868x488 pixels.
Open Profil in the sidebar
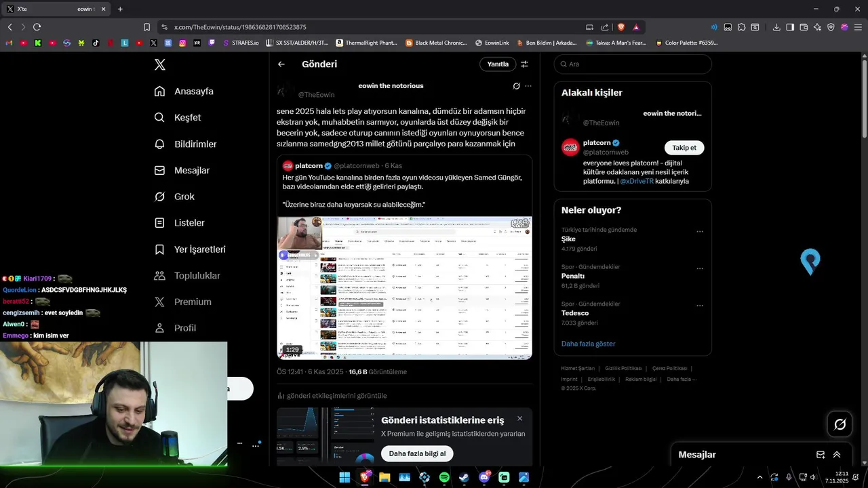175,328
